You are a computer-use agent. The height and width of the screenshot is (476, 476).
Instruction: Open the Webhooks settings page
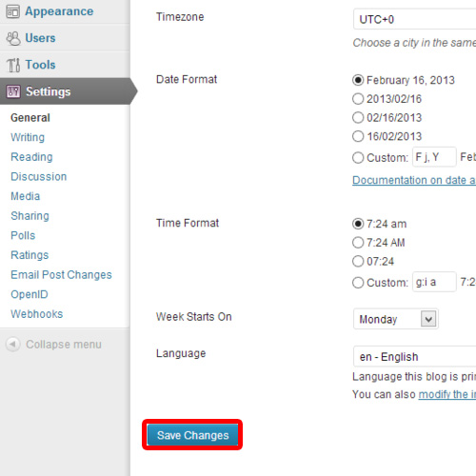coord(37,314)
